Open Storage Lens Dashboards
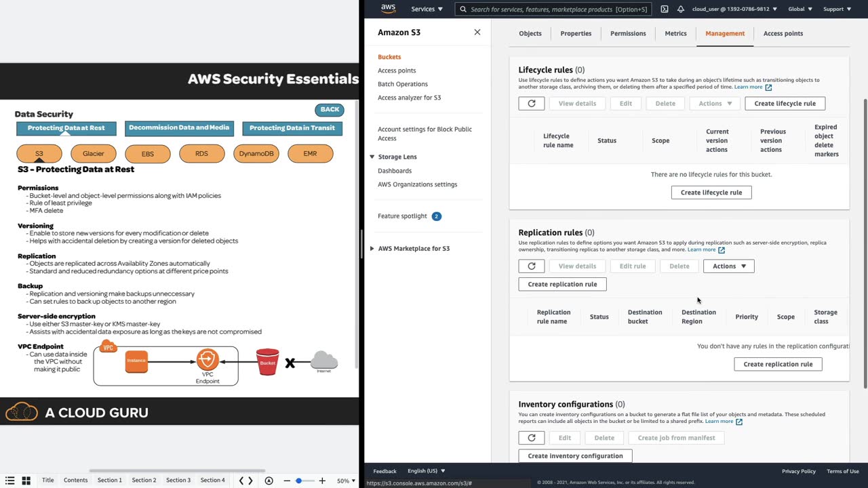This screenshot has width=868, height=488. click(x=395, y=171)
